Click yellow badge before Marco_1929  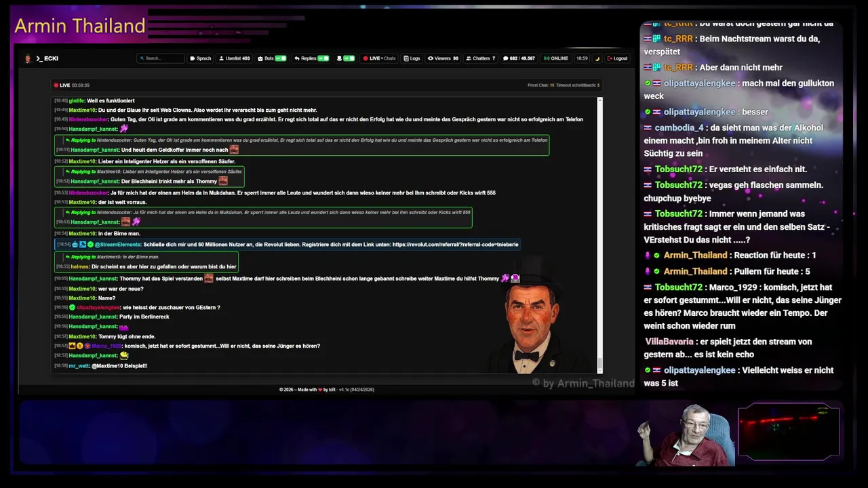click(80, 346)
